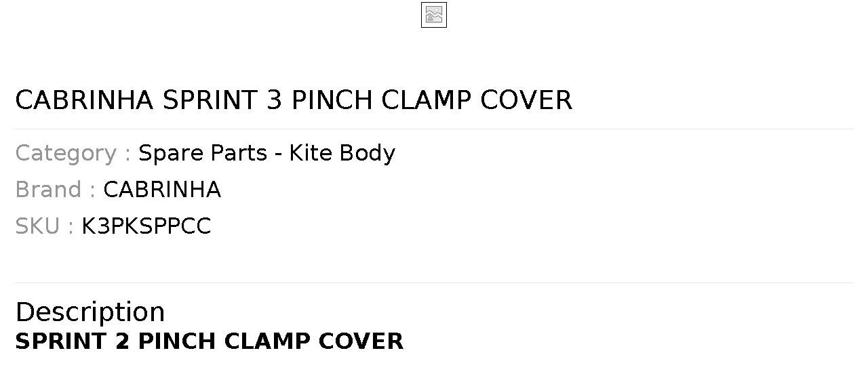Click the word CABRINHA in the product title
This screenshot has height=378, width=868.
click(x=84, y=100)
